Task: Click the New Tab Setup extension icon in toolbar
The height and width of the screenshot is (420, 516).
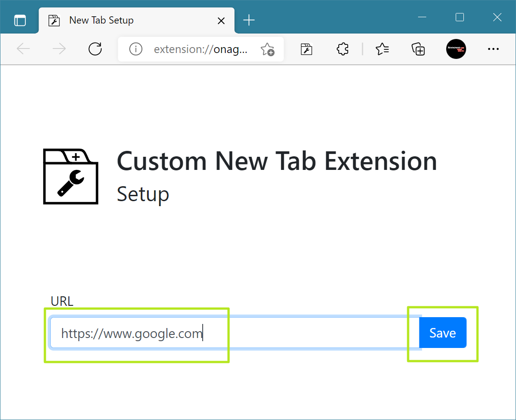Action: pyautogui.click(x=306, y=49)
